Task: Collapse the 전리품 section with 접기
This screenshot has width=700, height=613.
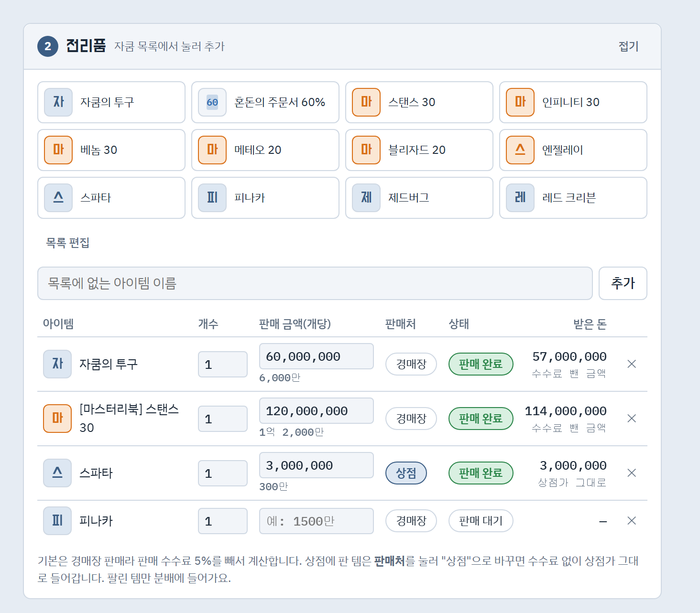Action: [628, 46]
